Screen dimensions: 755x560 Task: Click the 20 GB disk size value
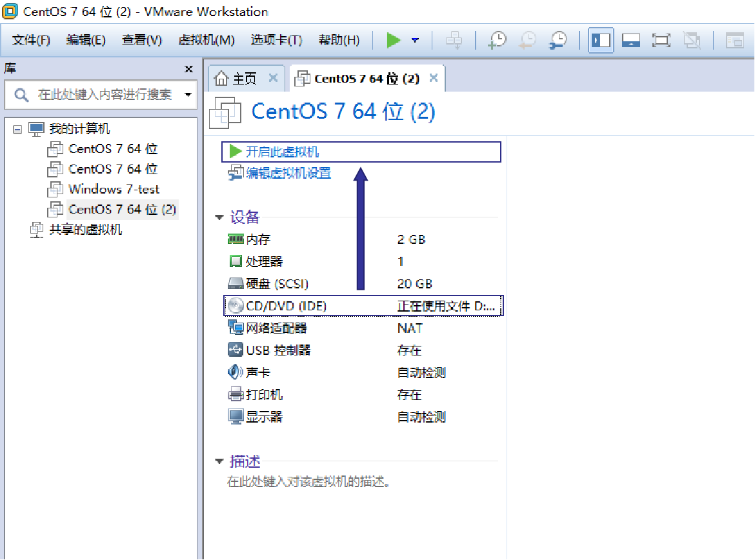point(414,284)
